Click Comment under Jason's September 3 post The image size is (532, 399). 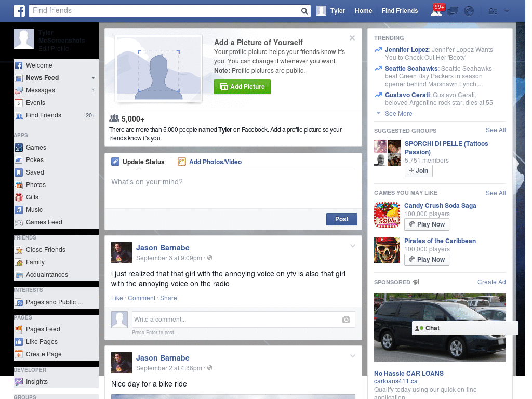pyautogui.click(x=141, y=298)
